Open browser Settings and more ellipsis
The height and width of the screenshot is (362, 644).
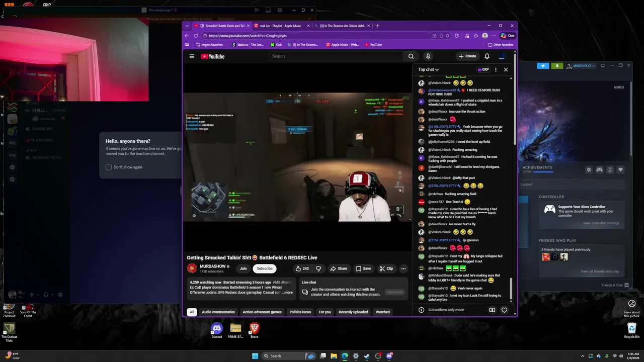click(x=495, y=36)
